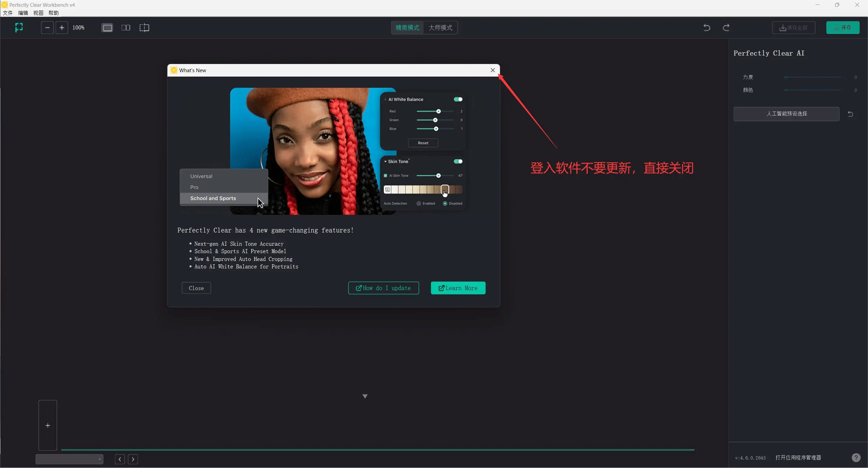Switch to 精简模式 tab

click(407, 28)
